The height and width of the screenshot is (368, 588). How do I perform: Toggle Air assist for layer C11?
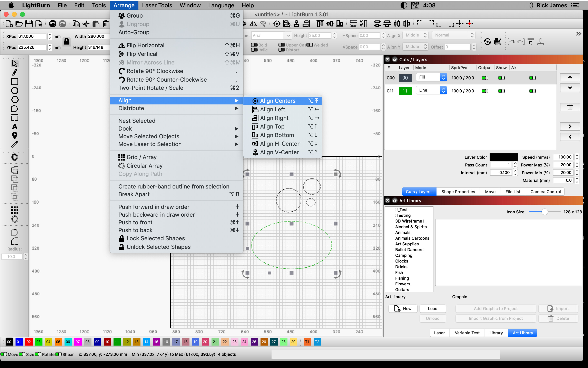[x=532, y=91]
